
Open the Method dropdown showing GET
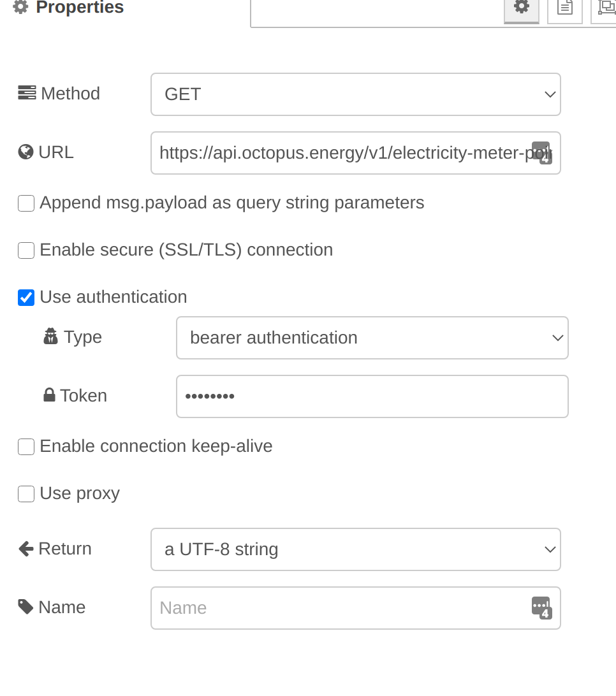pyautogui.click(x=356, y=94)
